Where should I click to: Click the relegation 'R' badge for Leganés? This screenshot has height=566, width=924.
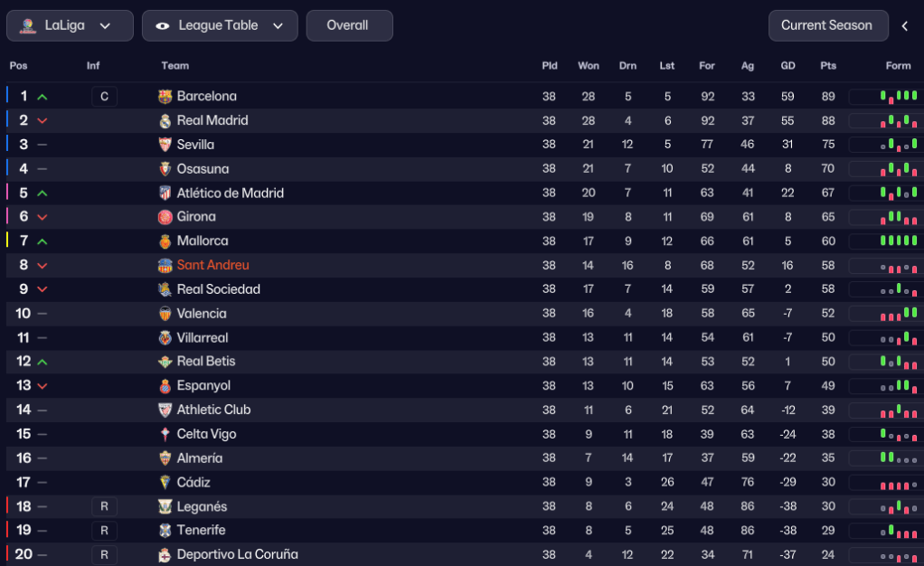pyautogui.click(x=104, y=506)
